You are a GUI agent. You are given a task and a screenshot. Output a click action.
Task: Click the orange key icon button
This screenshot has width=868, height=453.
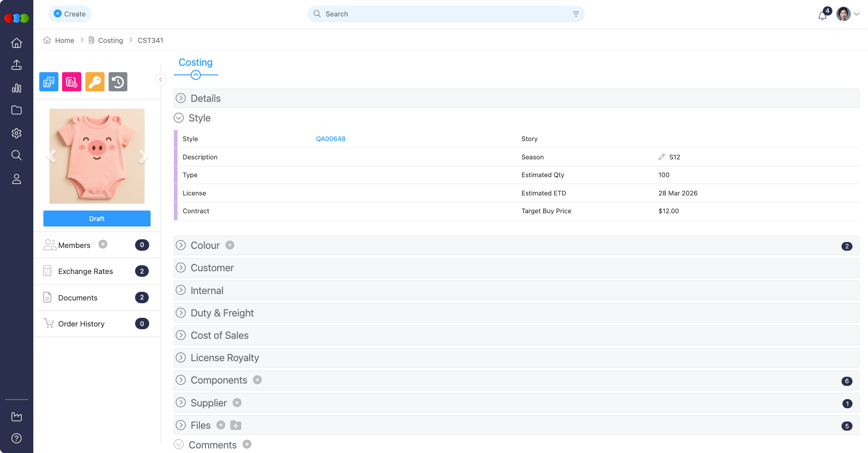95,82
